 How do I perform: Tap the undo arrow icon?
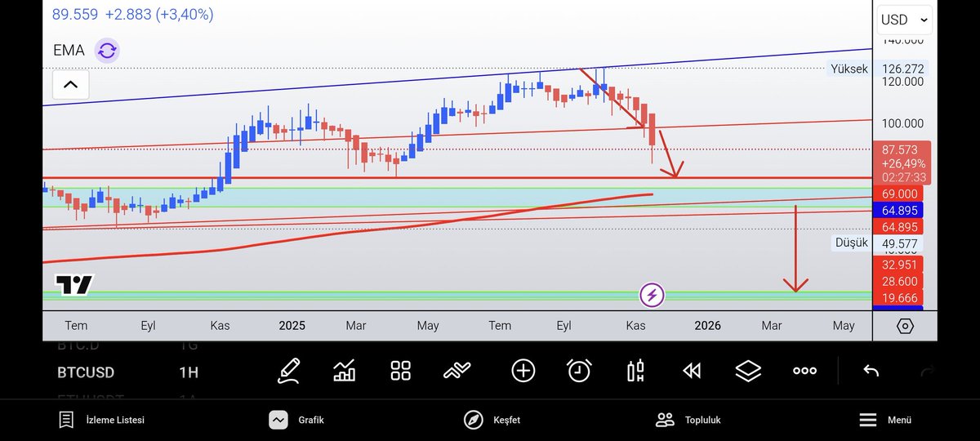pyautogui.click(x=871, y=371)
